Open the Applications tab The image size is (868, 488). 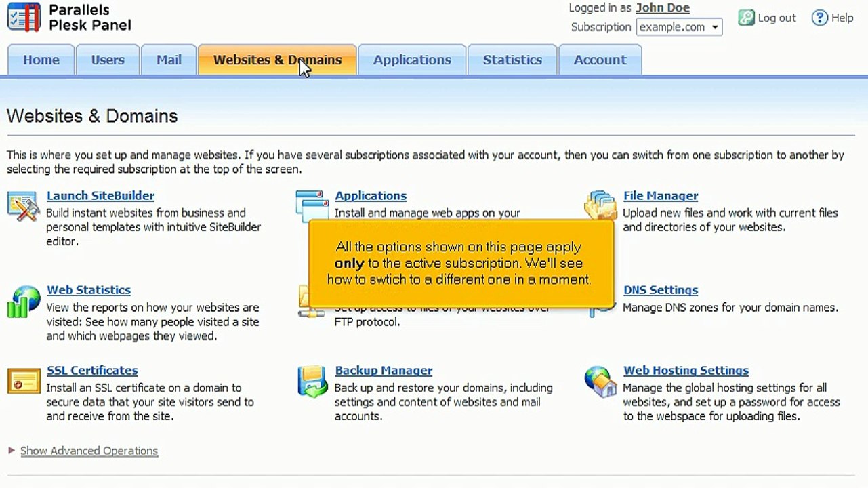[412, 60]
